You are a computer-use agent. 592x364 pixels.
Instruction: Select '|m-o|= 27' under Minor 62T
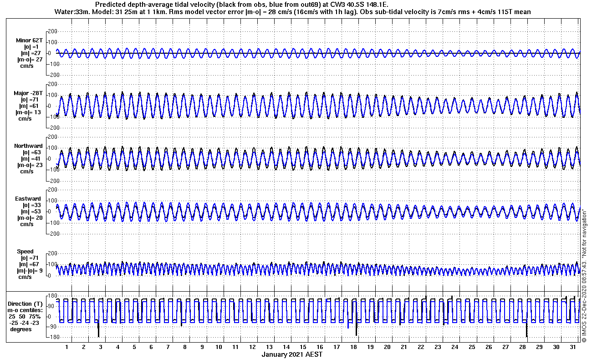pos(30,60)
